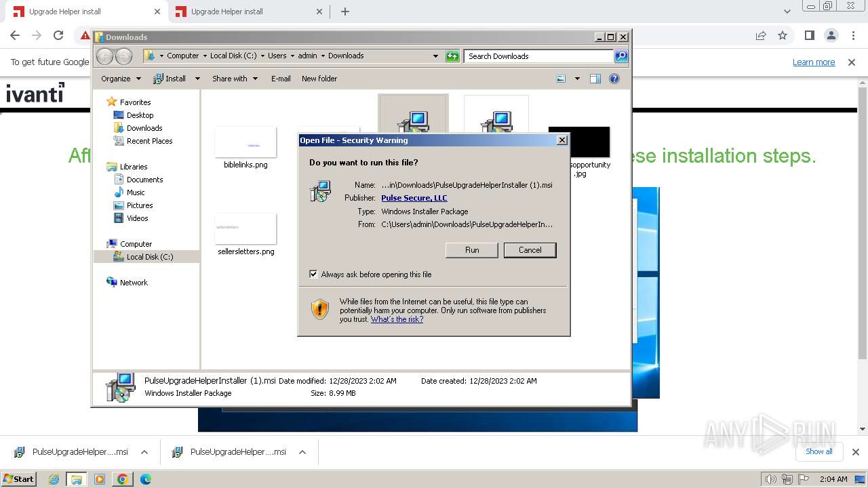Toggle the preview pane icon
This screenshot has height=488, width=868.
595,79
